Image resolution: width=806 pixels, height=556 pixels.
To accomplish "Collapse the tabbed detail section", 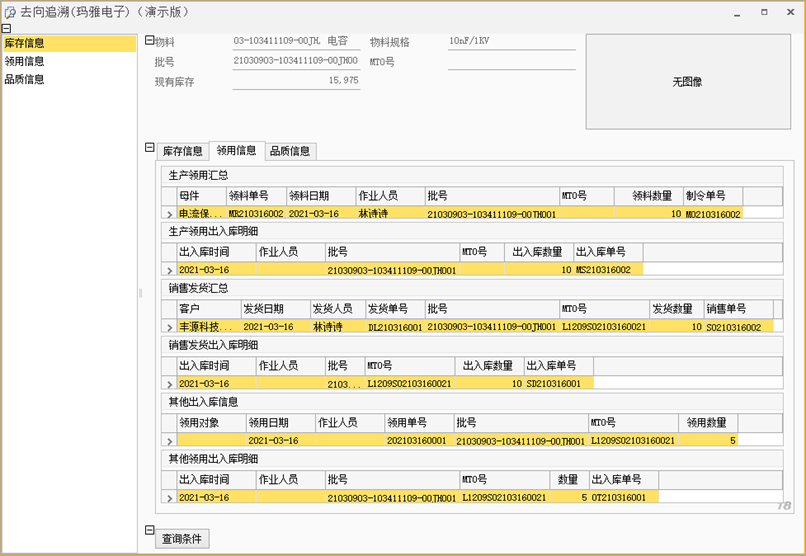I will click(x=150, y=148).
